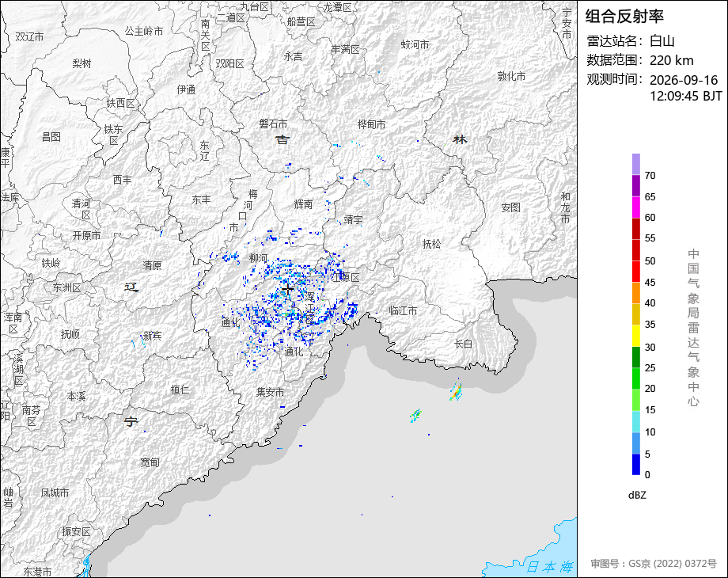Click the 抚松 map label

(x=431, y=244)
